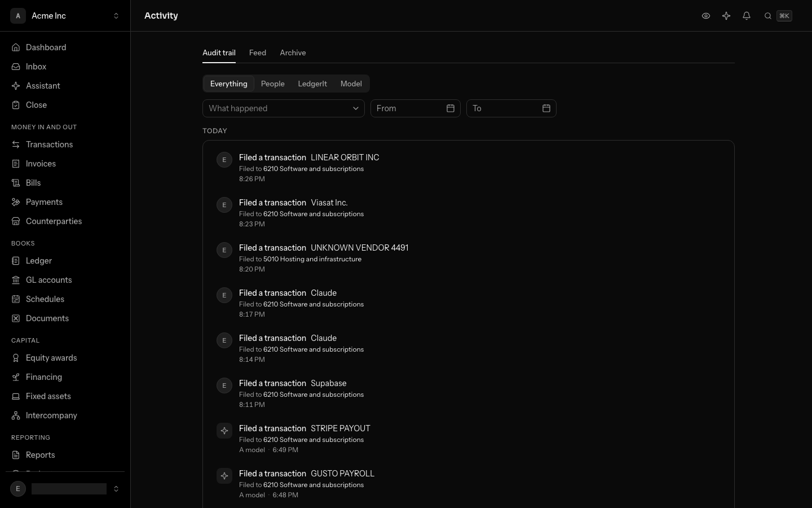
Task: Select the Everything filter
Action: (228, 84)
